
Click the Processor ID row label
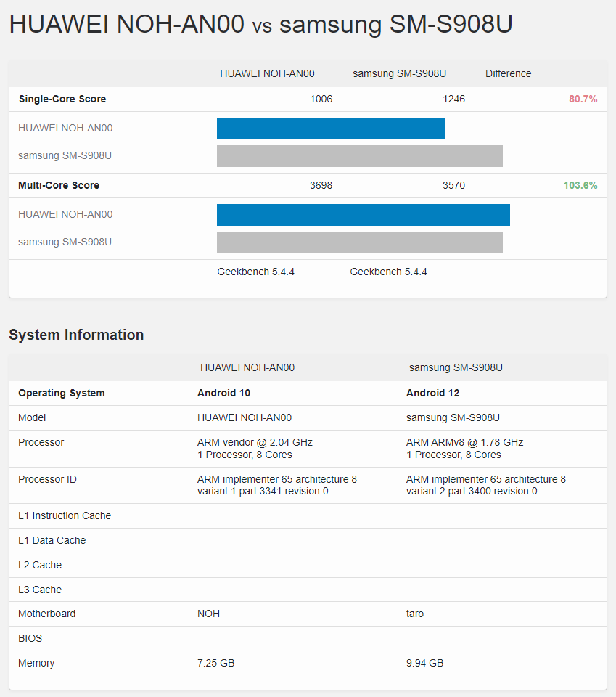pos(47,479)
